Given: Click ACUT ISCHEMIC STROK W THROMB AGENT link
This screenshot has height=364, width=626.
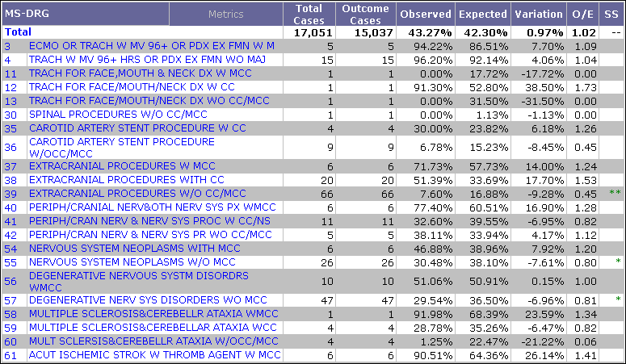Looking at the screenshot, I should point(154,354).
